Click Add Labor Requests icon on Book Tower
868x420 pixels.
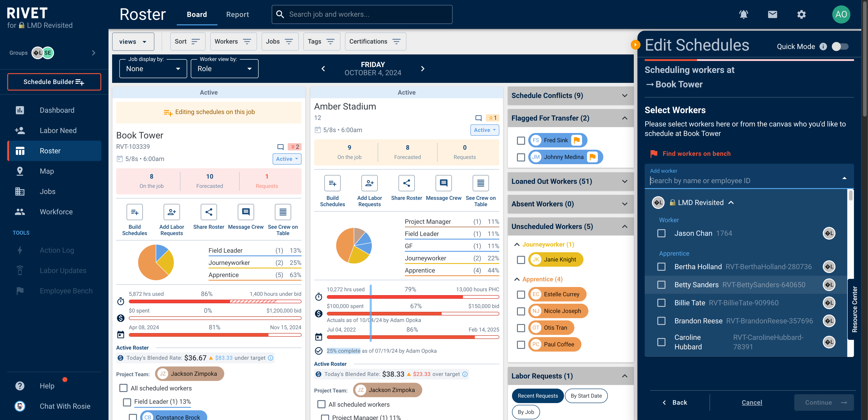pyautogui.click(x=172, y=212)
